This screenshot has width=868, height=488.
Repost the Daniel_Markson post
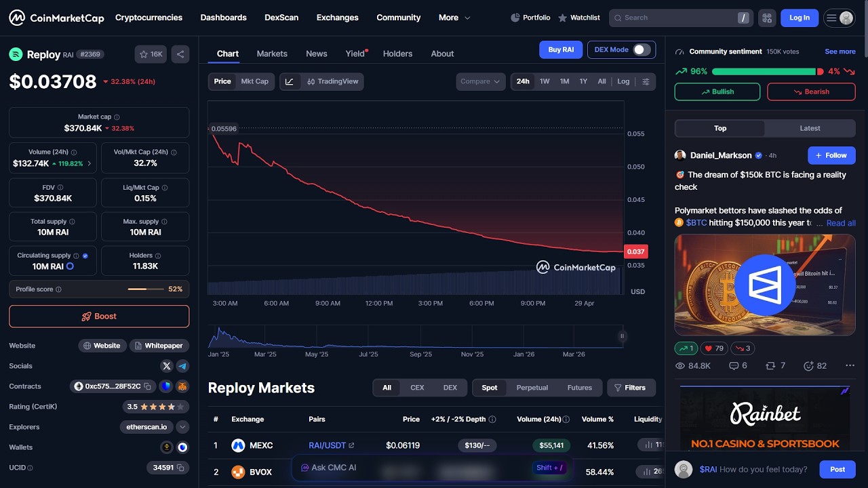[x=775, y=366]
